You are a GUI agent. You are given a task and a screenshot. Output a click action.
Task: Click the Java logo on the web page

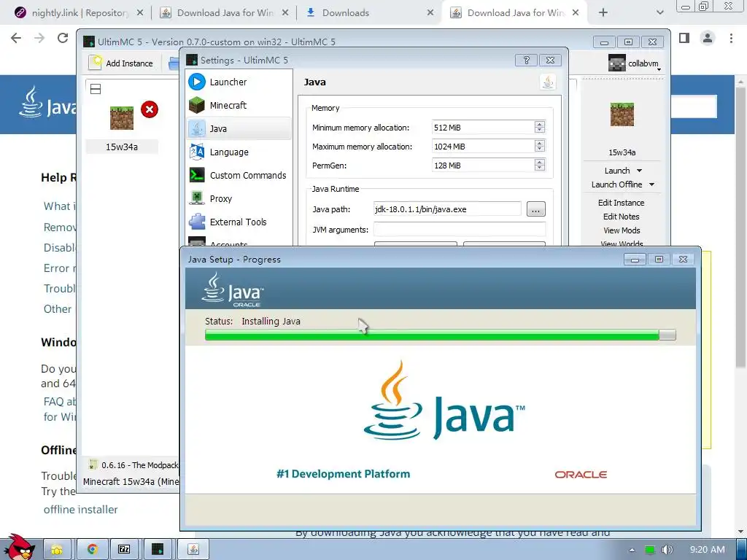pyautogui.click(x=47, y=102)
